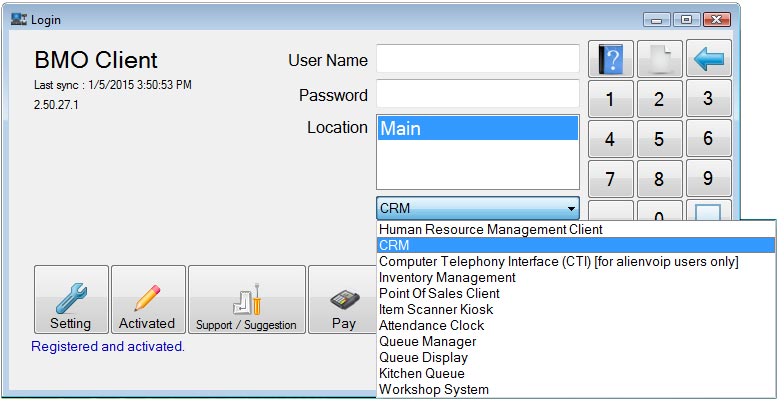The image size is (784, 403).
Task: Click the Activated pencil button
Action: point(148,300)
